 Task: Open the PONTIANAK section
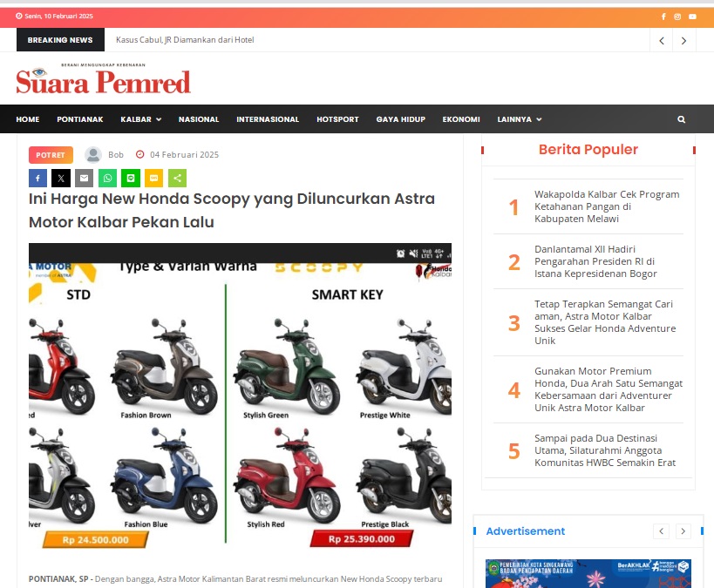(80, 119)
